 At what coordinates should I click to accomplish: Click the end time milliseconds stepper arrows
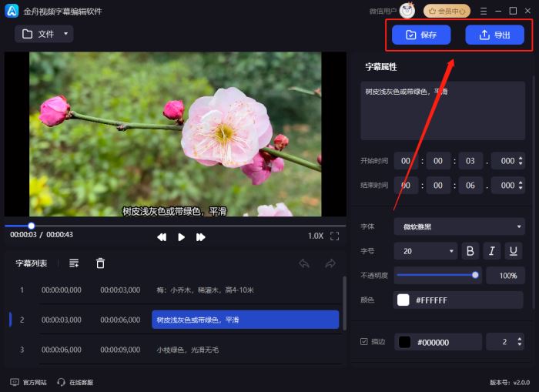pos(521,185)
